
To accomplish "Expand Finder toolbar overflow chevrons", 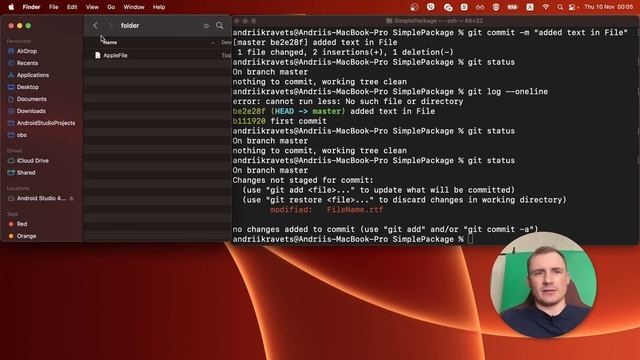I will [206, 26].
